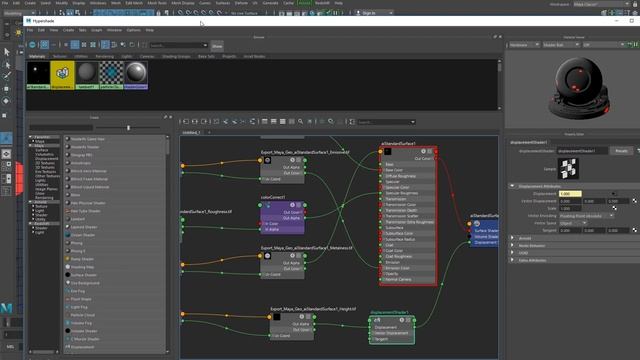Screen dimensions: 640x360
Task: Select the yellow displacement material thumbnail
Action: point(62,75)
